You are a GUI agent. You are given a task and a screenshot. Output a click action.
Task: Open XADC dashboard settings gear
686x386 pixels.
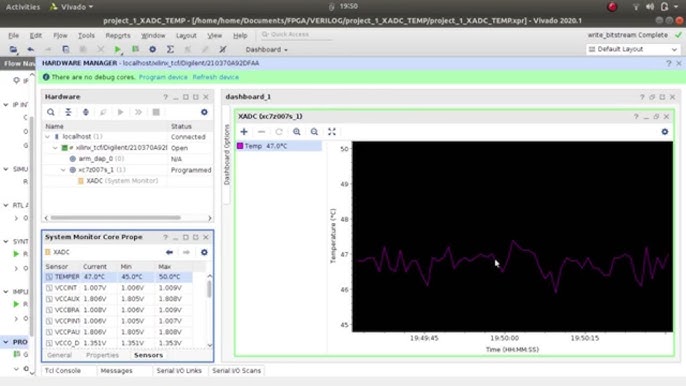pos(665,132)
